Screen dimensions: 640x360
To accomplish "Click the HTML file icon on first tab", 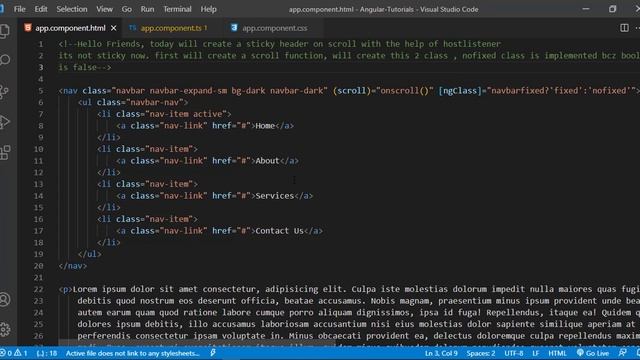I will coord(28,28).
